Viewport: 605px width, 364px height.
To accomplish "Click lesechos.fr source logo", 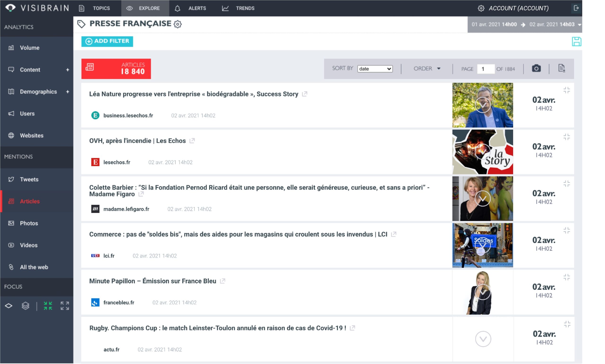I will pos(95,162).
